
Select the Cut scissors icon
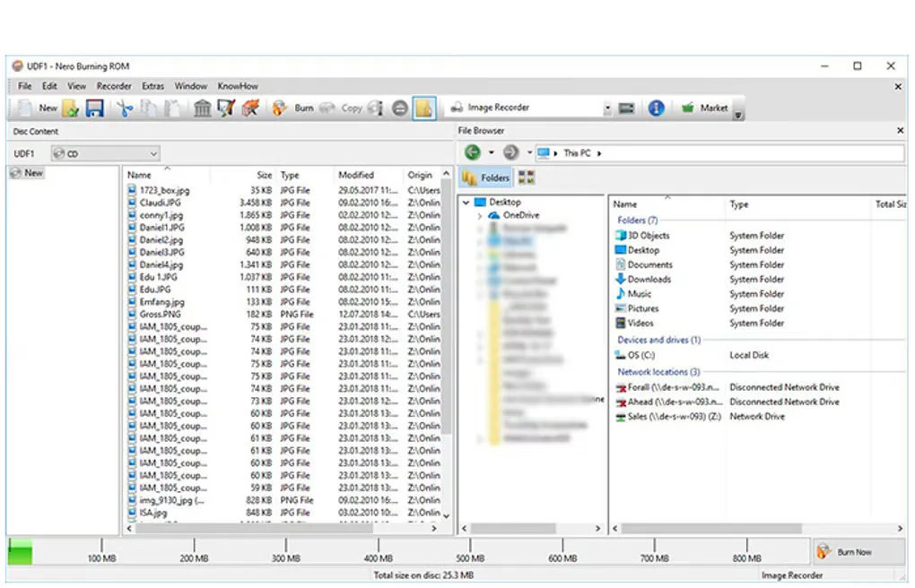pyautogui.click(x=125, y=108)
